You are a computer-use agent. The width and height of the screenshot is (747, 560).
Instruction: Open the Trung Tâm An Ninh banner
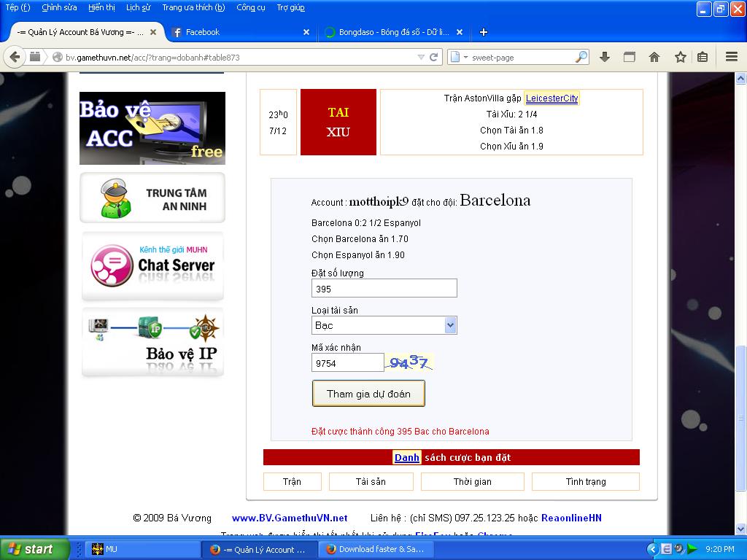click(x=152, y=198)
